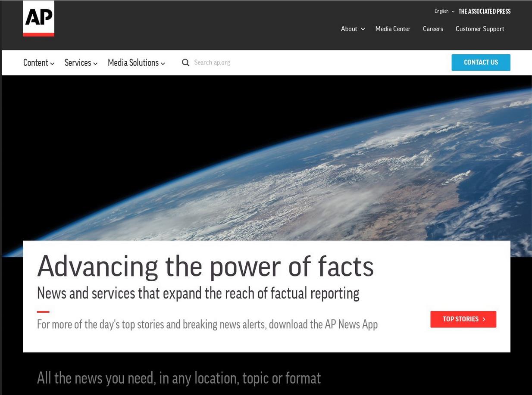Click THE ASSOCIATED PRESS header link
Image resolution: width=532 pixels, height=395 pixels.
[484, 11]
